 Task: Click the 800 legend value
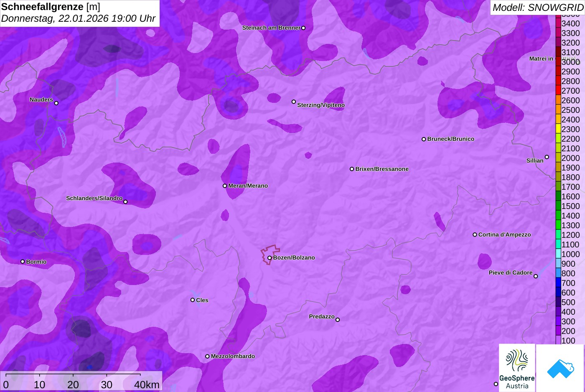pyautogui.click(x=568, y=273)
